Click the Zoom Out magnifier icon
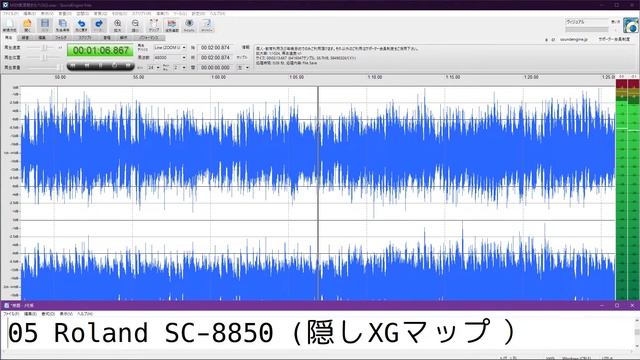 [x=135, y=25]
